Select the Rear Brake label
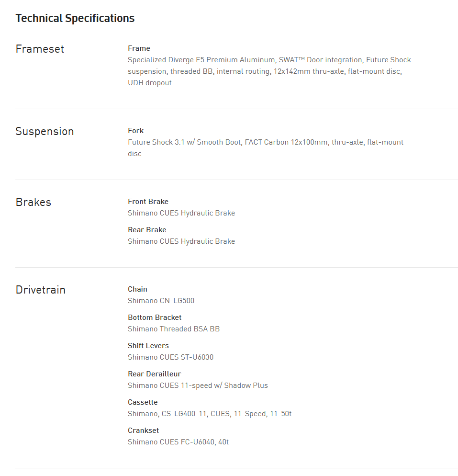 pyautogui.click(x=147, y=230)
